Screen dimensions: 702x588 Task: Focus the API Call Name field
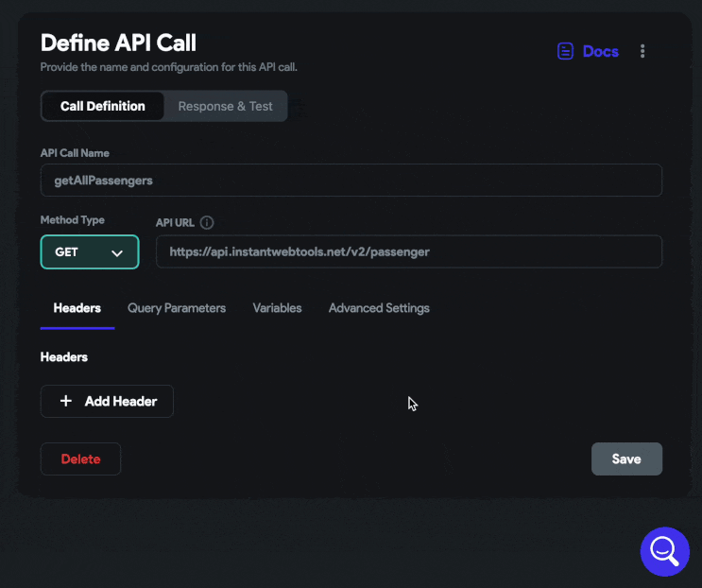(351, 181)
